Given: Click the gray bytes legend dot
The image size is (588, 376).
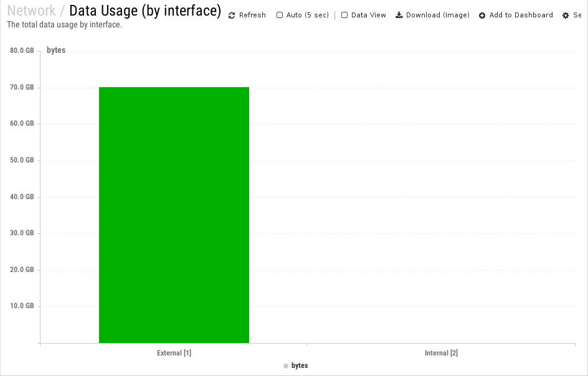Looking at the screenshot, I should 286,366.
